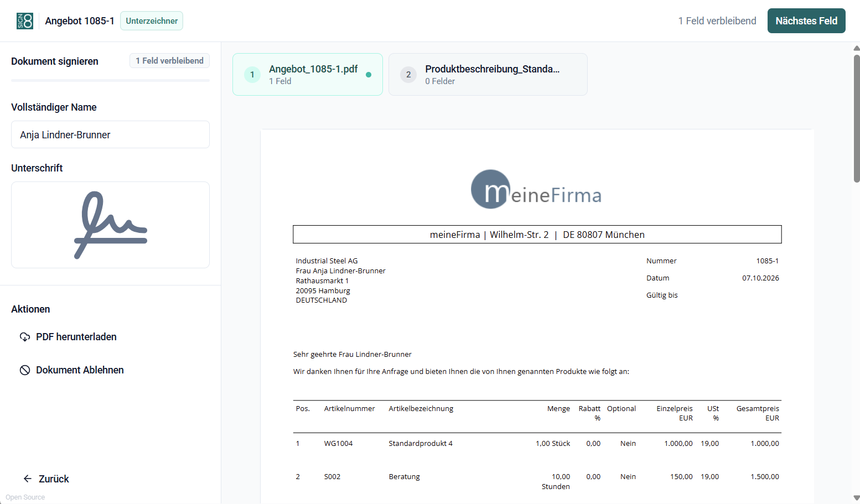Click the 1 Feld verbleibend sidebar badge
Screen dimensions: 860x504
point(169,61)
